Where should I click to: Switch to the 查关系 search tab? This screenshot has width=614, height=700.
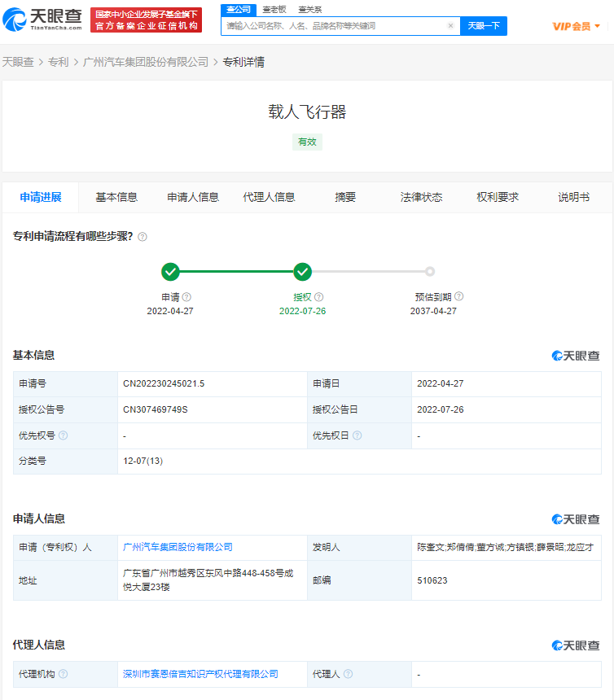click(x=310, y=10)
